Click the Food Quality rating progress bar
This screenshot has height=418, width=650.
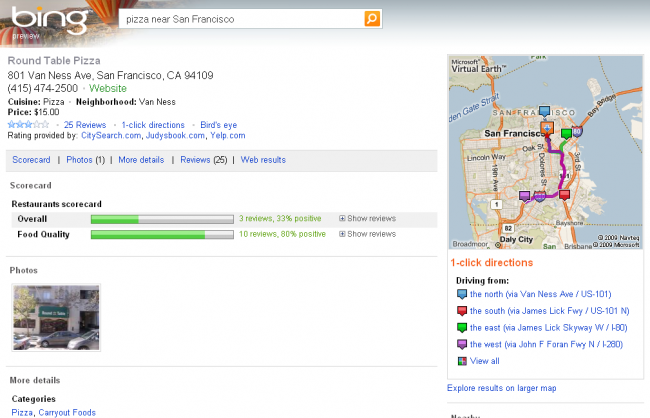(162, 235)
